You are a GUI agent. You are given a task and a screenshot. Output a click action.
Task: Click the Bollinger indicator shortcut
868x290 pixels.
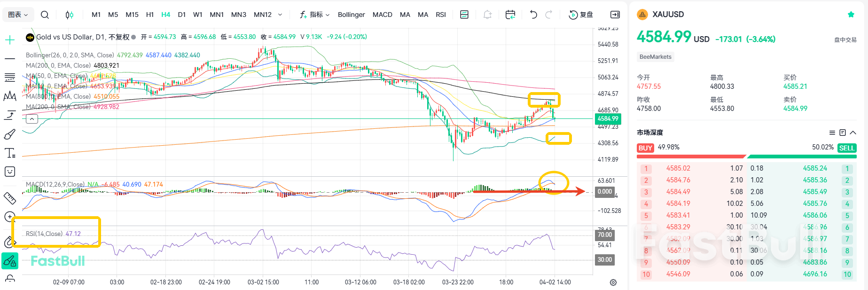351,15
